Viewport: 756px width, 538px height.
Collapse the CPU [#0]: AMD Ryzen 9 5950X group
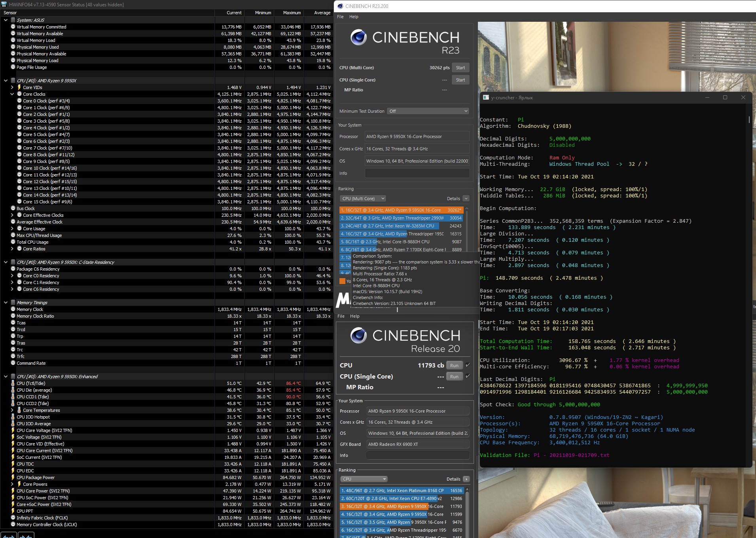[6, 81]
